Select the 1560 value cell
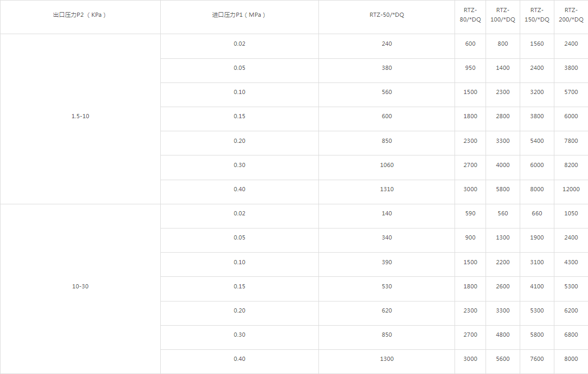Image resolution: width=588 pixels, height=374 pixels. click(x=537, y=44)
